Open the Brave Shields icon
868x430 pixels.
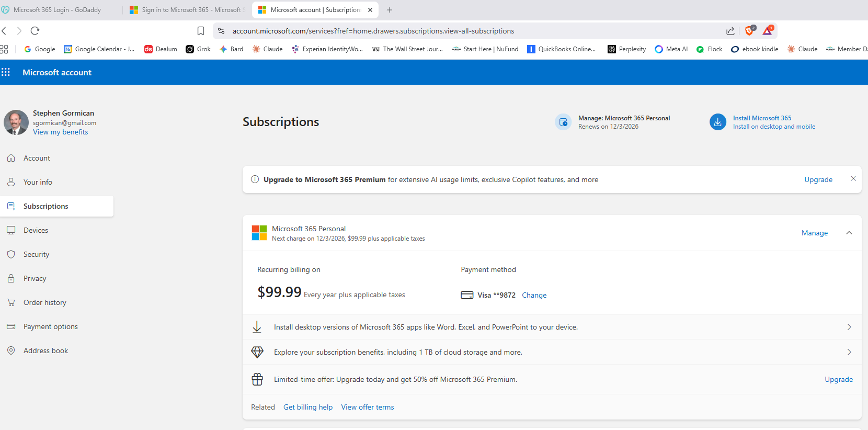click(750, 30)
